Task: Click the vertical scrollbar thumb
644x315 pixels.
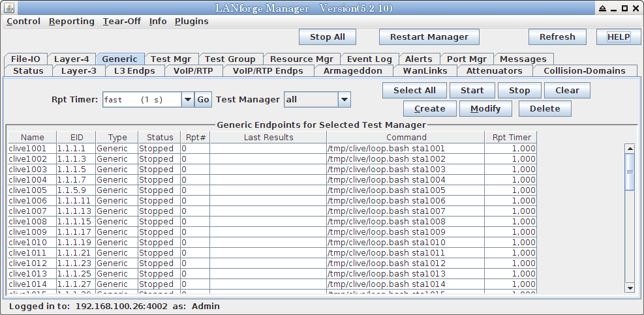Action: [x=630, y=172]
